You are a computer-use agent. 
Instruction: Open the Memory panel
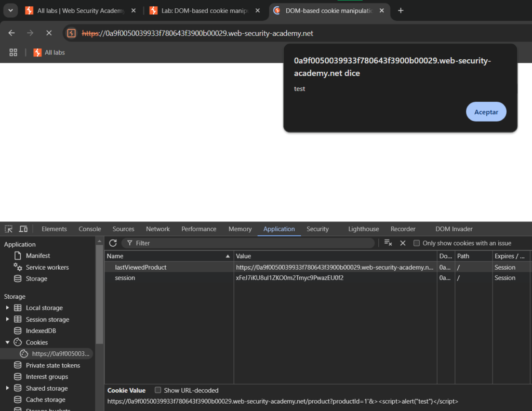240,229
